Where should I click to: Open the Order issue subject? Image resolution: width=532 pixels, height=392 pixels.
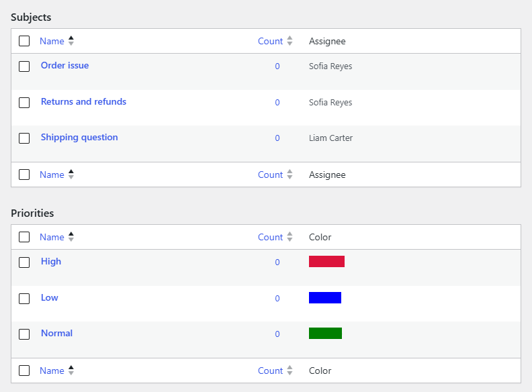(x=64, y=66)
